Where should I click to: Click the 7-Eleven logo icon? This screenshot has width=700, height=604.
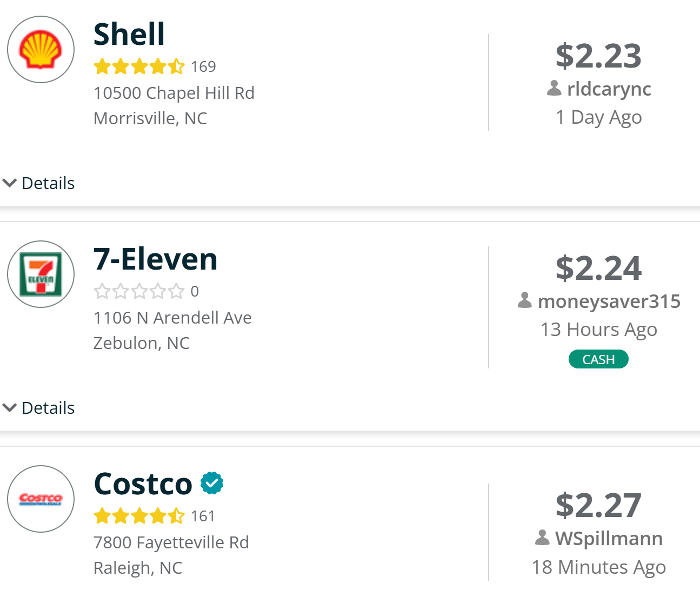click(41, 274)
